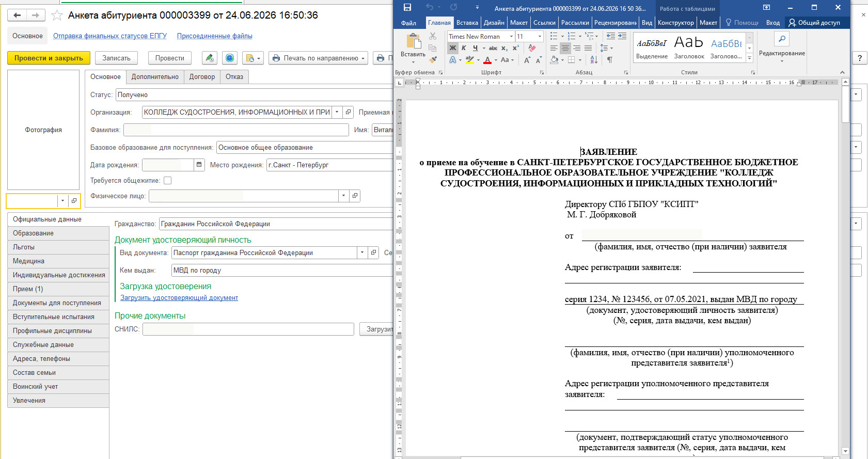868x459 pixels.
Task: Open the 'Организация' dropdown list
Action: (337, 112)
